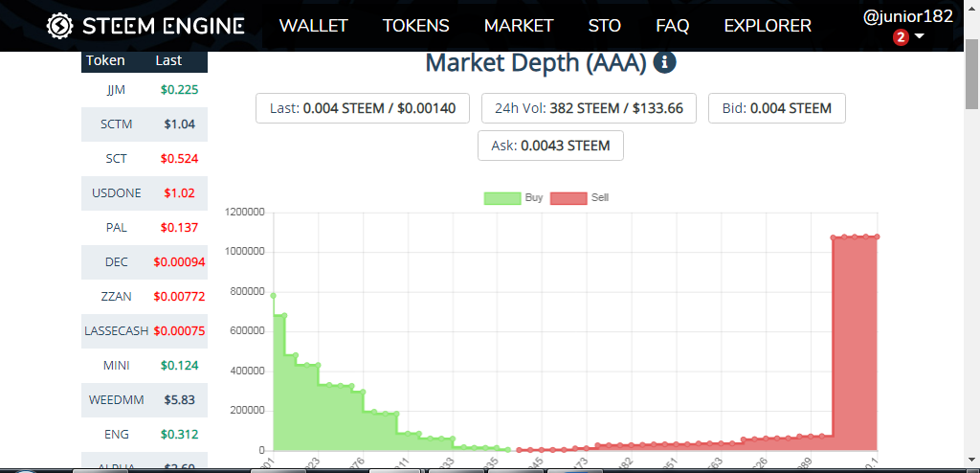Select the SCT token row

tap(145, 159)
